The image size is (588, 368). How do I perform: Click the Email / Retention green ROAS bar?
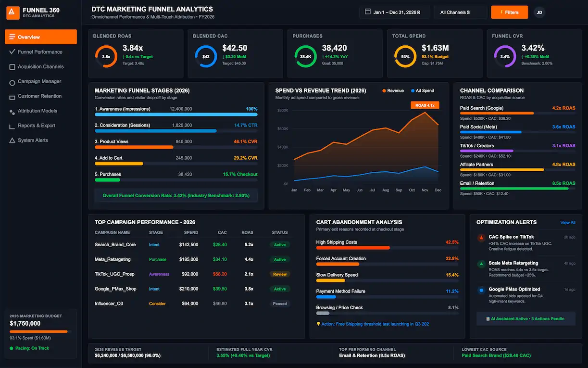[514, 189]
